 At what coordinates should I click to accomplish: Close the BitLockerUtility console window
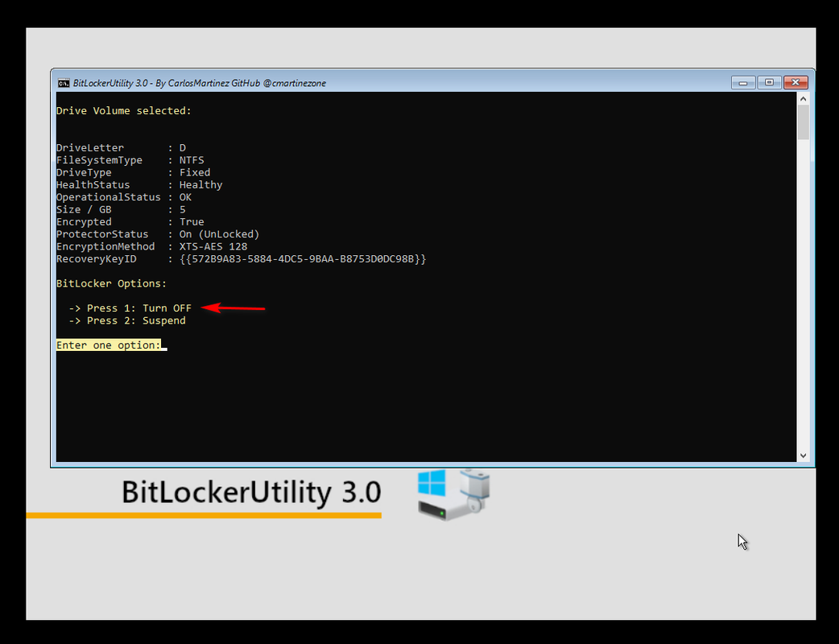coord(796,82)
